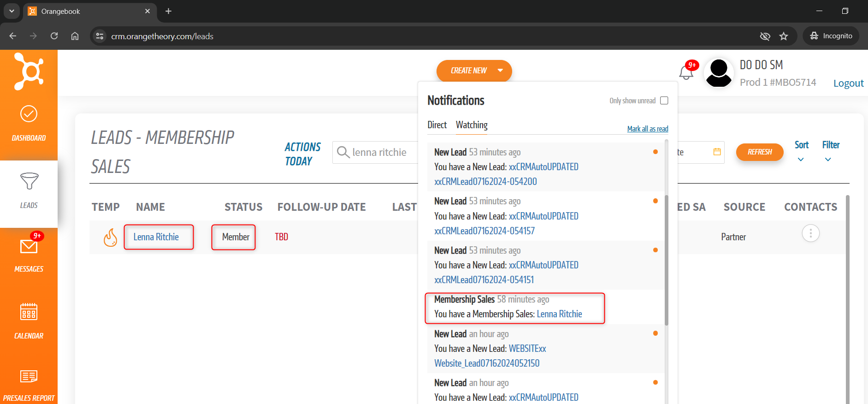Click the Create New button
The image size is (868, 404).
click(474, 71)
